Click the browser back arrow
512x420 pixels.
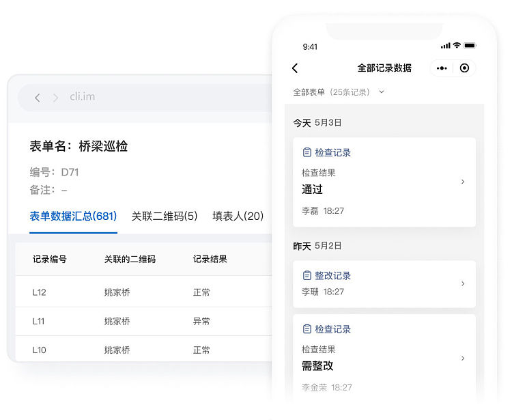tap(38, 98)
